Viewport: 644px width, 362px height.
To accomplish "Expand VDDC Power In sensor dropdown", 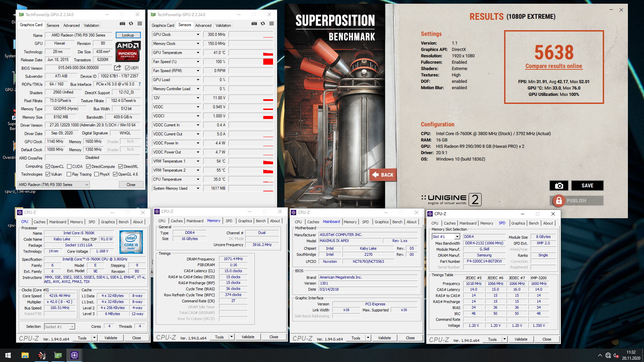I will pyautogui.click(x=198, y=143).
